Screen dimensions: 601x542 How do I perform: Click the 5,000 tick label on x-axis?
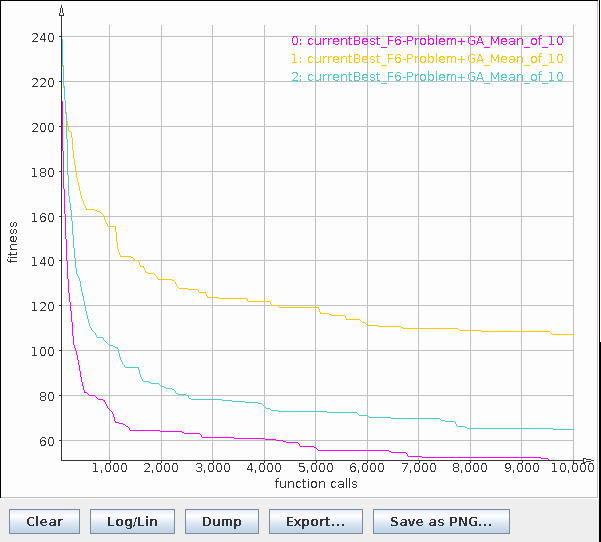pyautogui.click(x=315, y=467)
